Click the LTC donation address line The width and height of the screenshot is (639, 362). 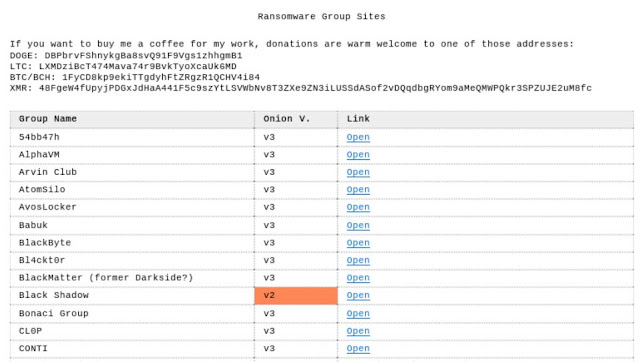pyautogui.click(x=123, y=66)
